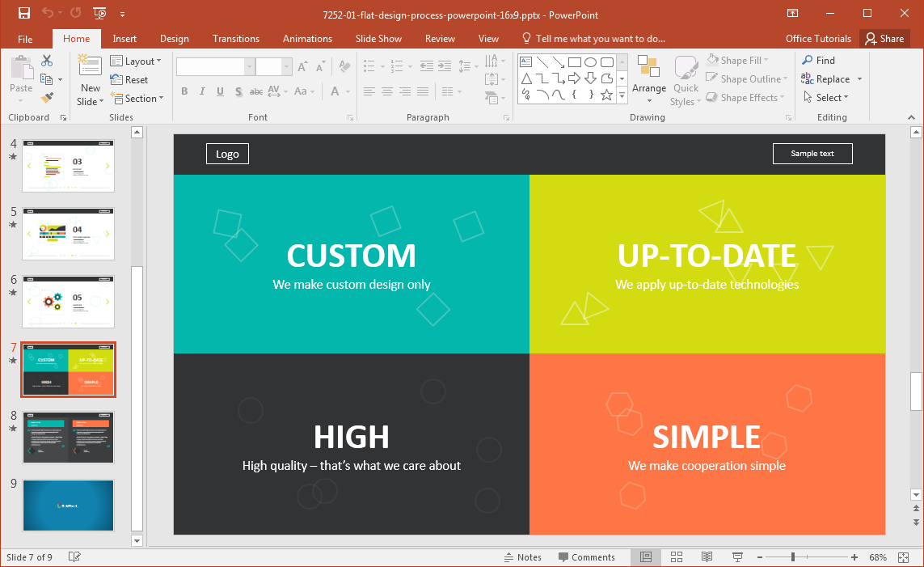
Task: Click the zoom slider handle
Action: point(793,557)
